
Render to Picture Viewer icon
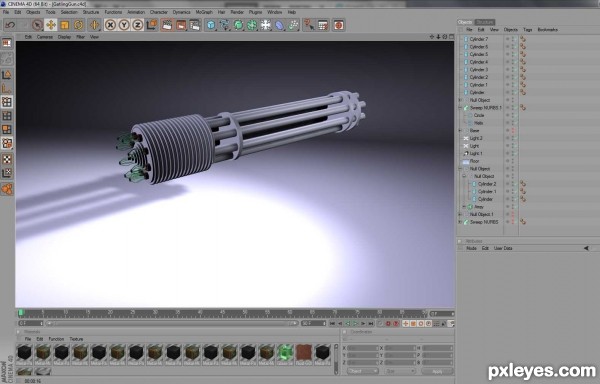click(181, 25)
